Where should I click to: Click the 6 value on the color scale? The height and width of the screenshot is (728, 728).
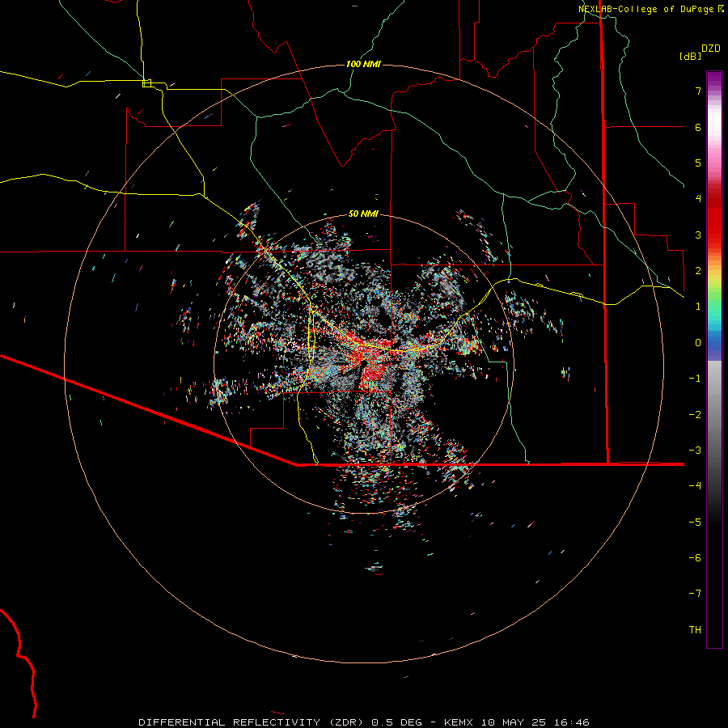point(698,127)
